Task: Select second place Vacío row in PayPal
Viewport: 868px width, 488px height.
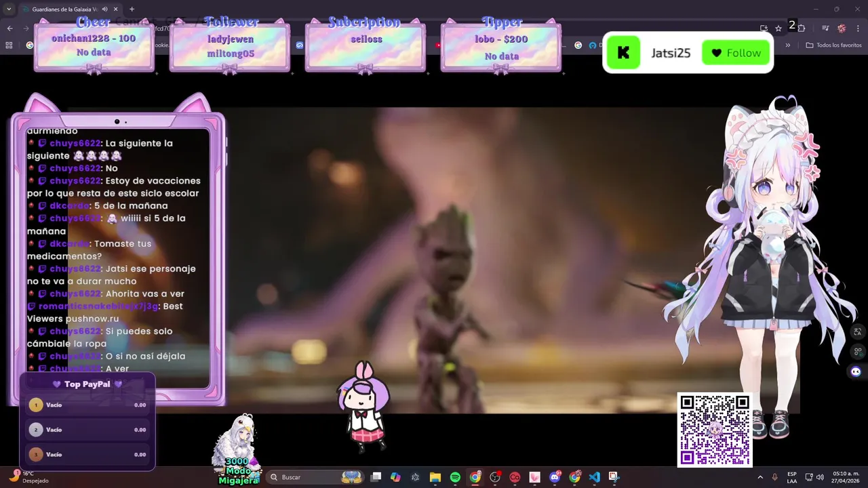Action: [87, 430]
